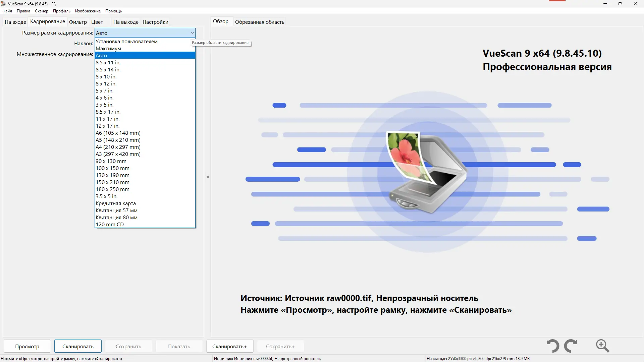Switch to the На входе tab
Viewport: 644px width, 362px height.
click(x=15, y=22)
